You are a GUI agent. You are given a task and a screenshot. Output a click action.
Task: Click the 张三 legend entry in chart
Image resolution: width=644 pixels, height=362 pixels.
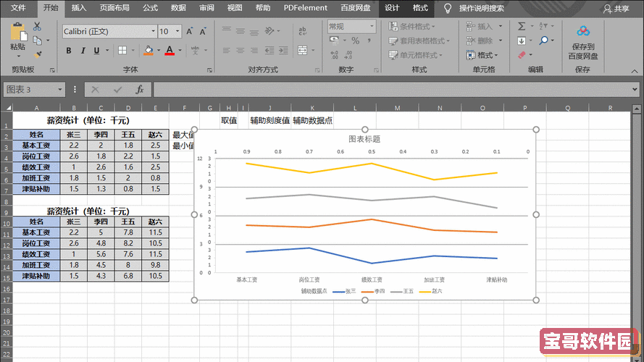[x=344, y=291]
